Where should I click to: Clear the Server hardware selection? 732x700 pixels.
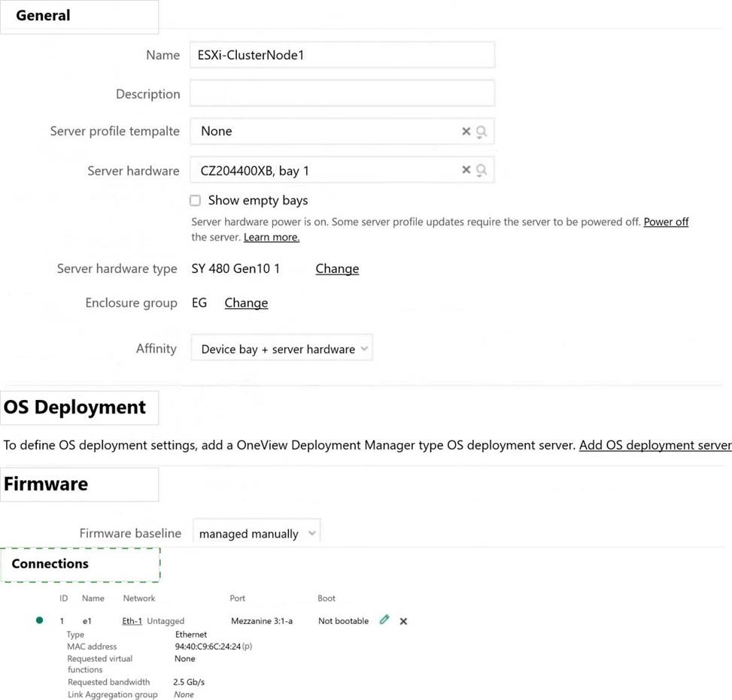466,170
